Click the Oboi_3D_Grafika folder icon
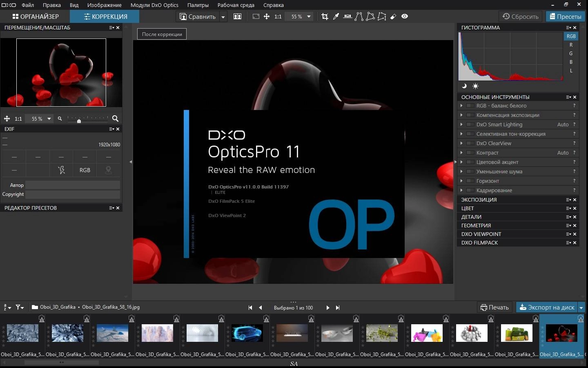This screenshot has height=368, width=588. pyautogui.click(x=35, y=307)
